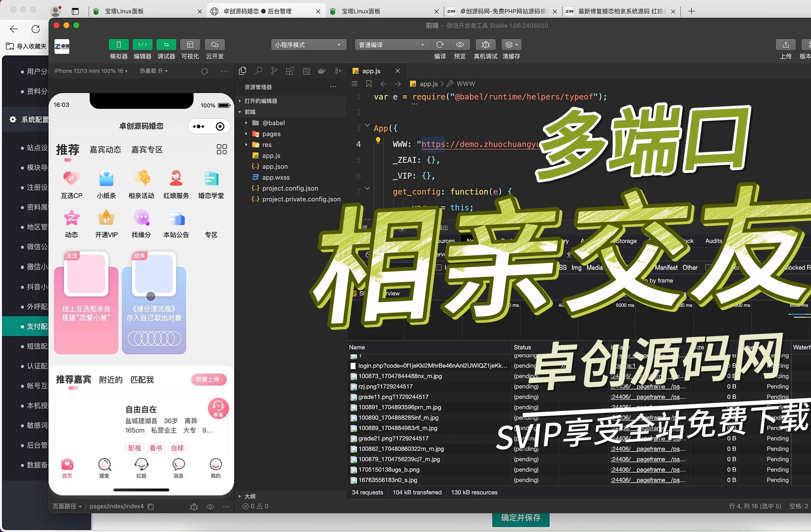The image size is (811, 532).
Task: Toggle the 调试器 debugger panel button
Action: tap(166, 45)
